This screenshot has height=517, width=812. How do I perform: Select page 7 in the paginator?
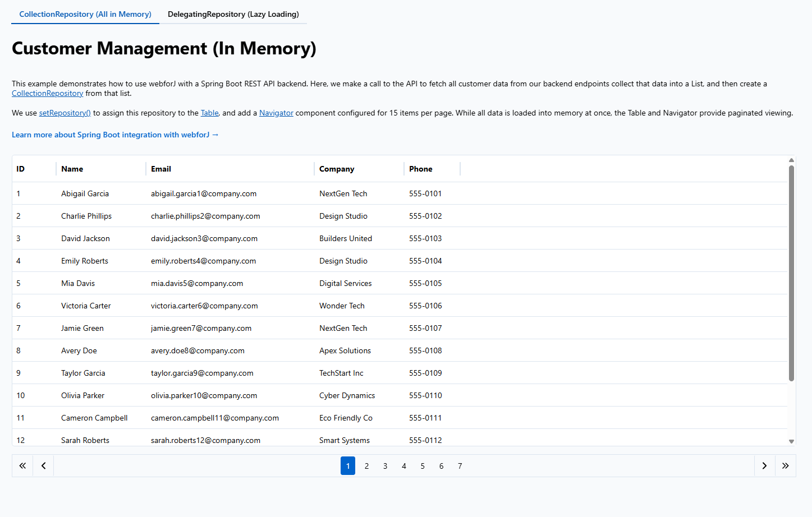[460, 466]
